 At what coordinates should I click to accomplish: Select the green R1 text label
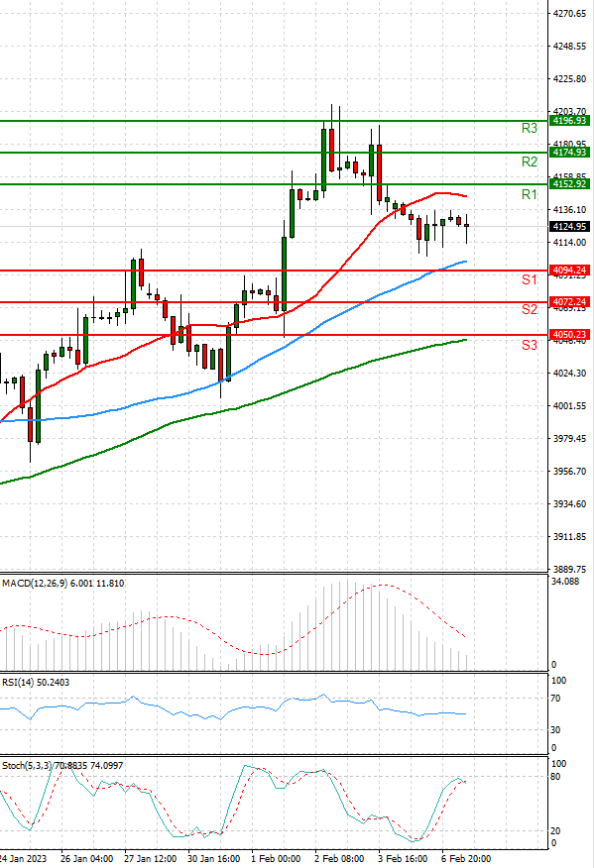pos(530,194)
